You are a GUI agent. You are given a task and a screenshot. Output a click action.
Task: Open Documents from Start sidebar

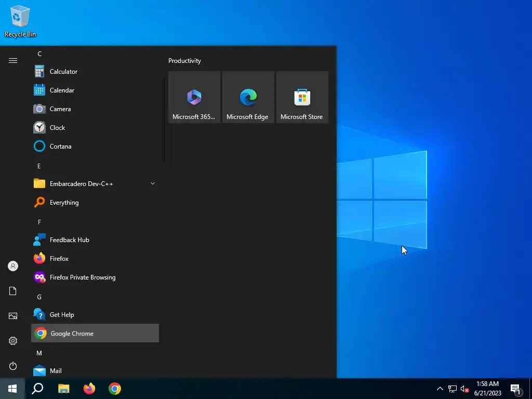(13, 291)
